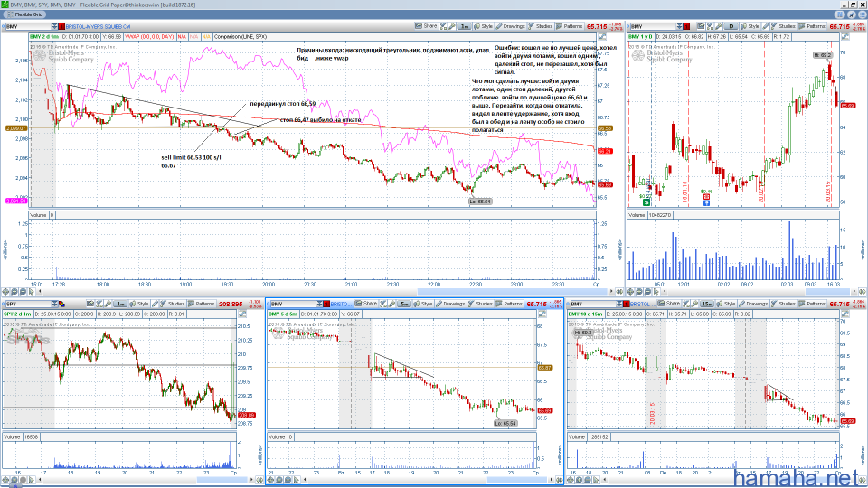
Task: Click the pan icon below the daily chart
Action: [x=630, y=292]
